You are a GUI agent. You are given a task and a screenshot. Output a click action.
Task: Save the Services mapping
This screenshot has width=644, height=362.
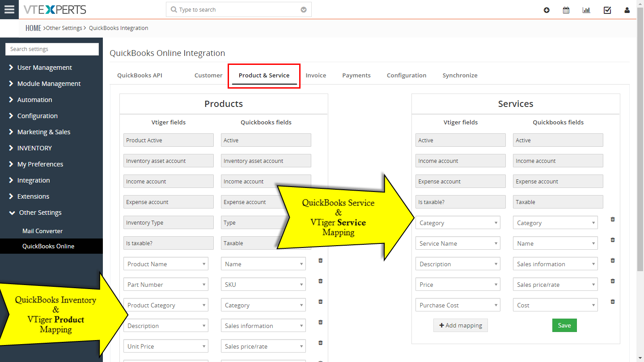tap(564, 325)
